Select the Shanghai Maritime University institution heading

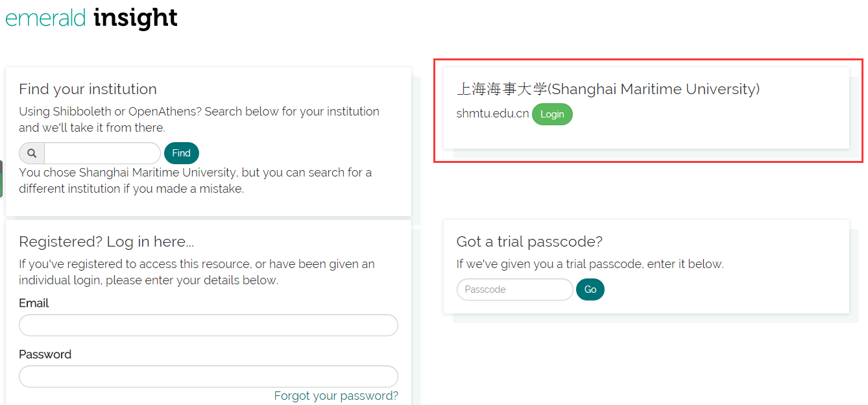pyautogui.click(x=608, y=89)
